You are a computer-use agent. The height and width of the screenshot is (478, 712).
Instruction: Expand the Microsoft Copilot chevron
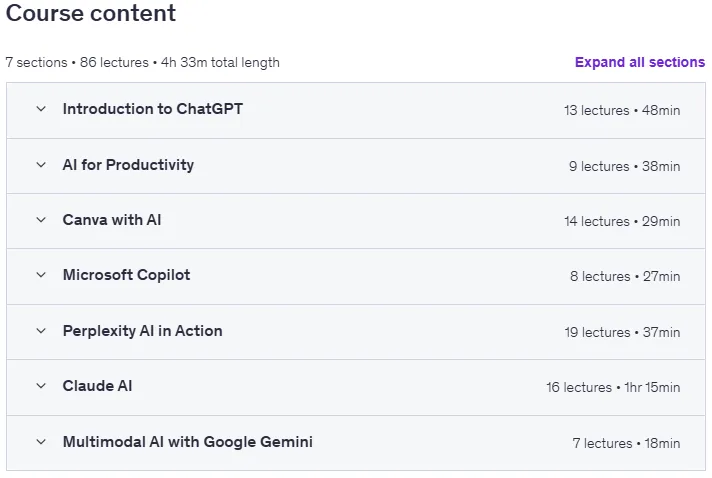click(41, 275)
